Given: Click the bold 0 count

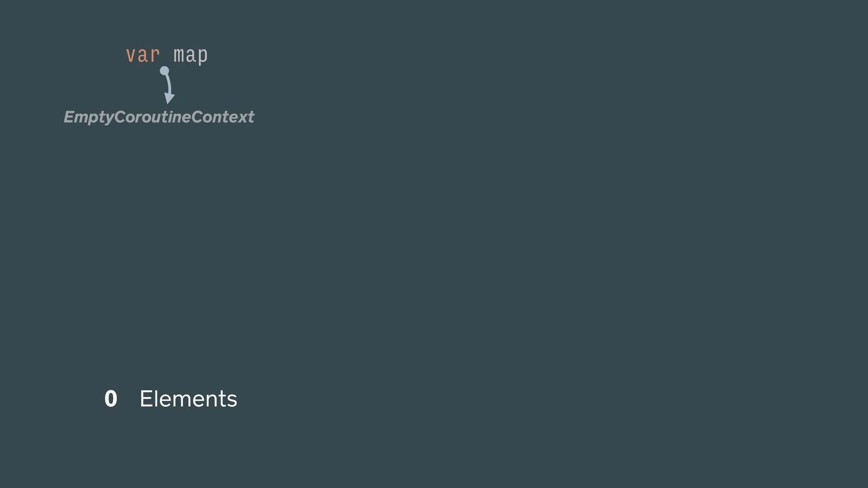Looking at the screenshot, I should tap(111, 399).
